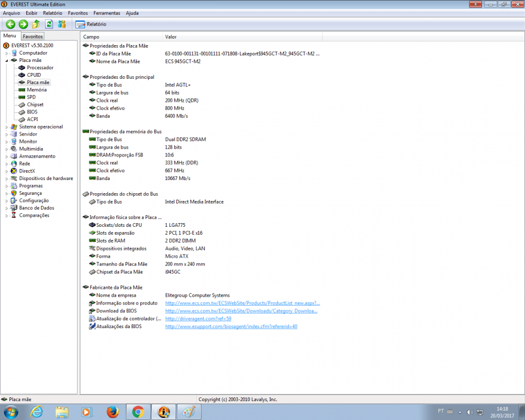
Task: Click the Chrome icon in the taskbar
Action: coord(138,412)
